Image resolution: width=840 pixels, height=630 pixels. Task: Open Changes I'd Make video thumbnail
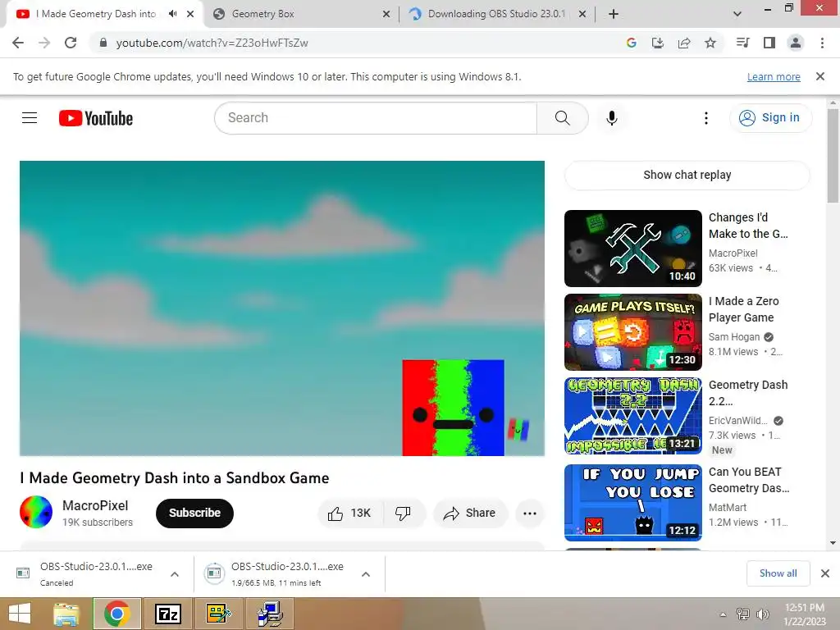[632, 249]
